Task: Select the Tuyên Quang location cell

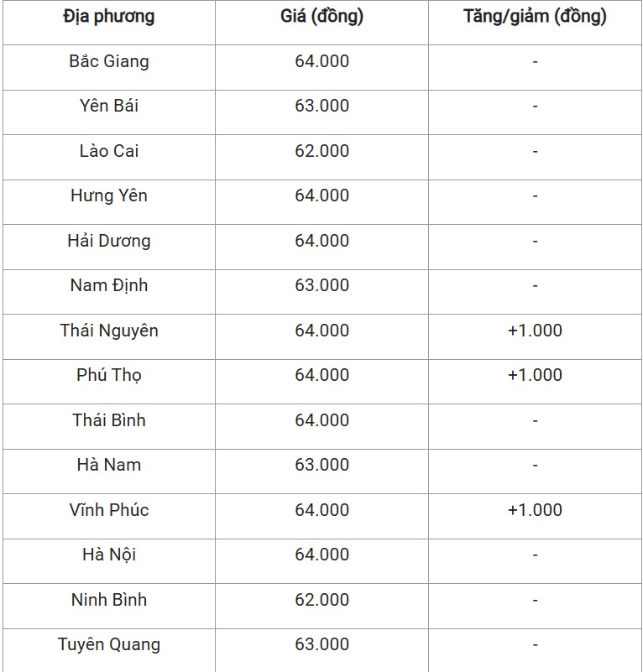Action: click(x=108, y=644)
